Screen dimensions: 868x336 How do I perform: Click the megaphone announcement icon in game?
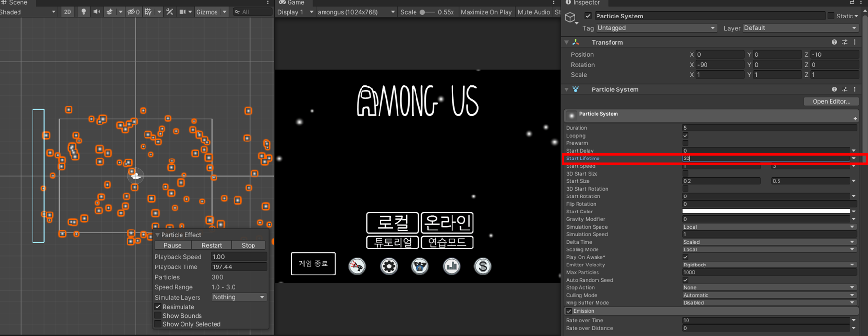[x=357, y=266]
